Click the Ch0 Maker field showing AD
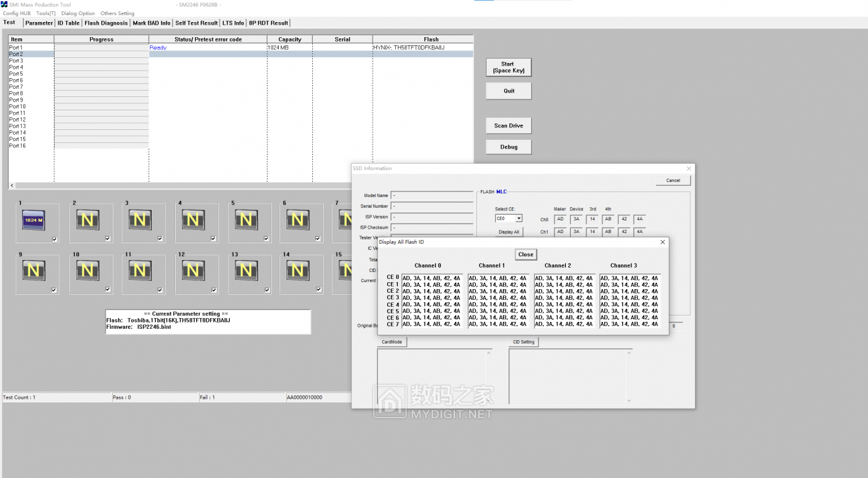868x478 pixels. pos(560,219)
